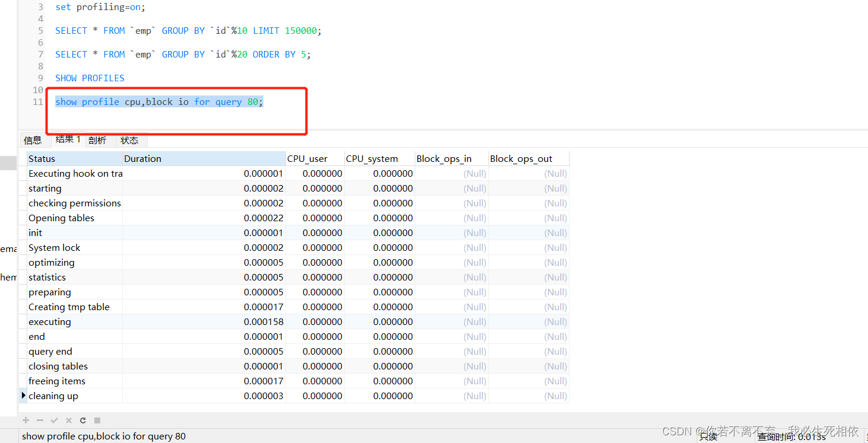Screen dimensions: 868x443
Task: Switch to the 结果 1 tab
Action: pos(68,139)
